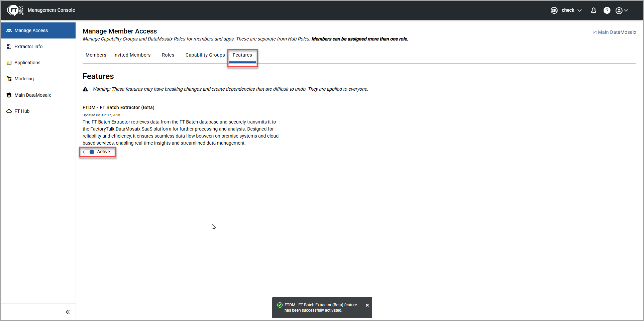Toggle the FT Batch Extractor Active switch
This screenshot has width=644, height=321.
89,152
